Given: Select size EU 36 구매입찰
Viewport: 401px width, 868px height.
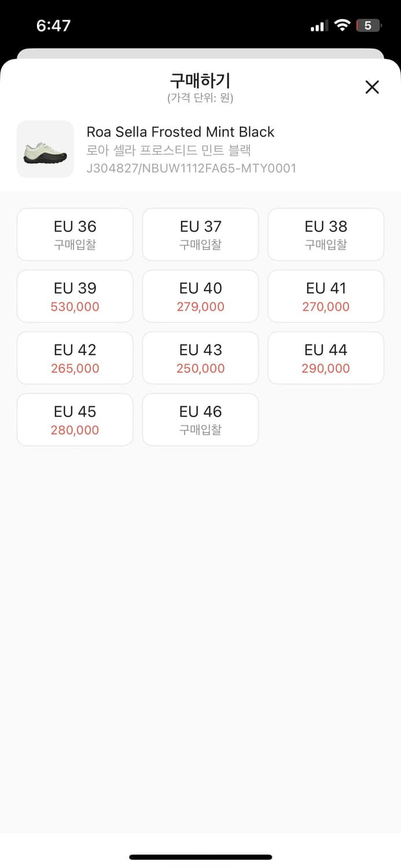Looking at the screenshot, I should (75, 234).
